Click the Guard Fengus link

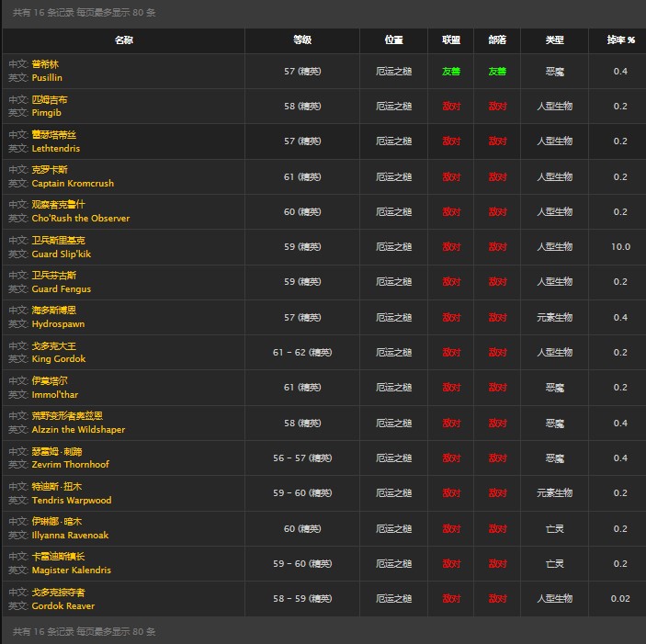tap(61, 288)
